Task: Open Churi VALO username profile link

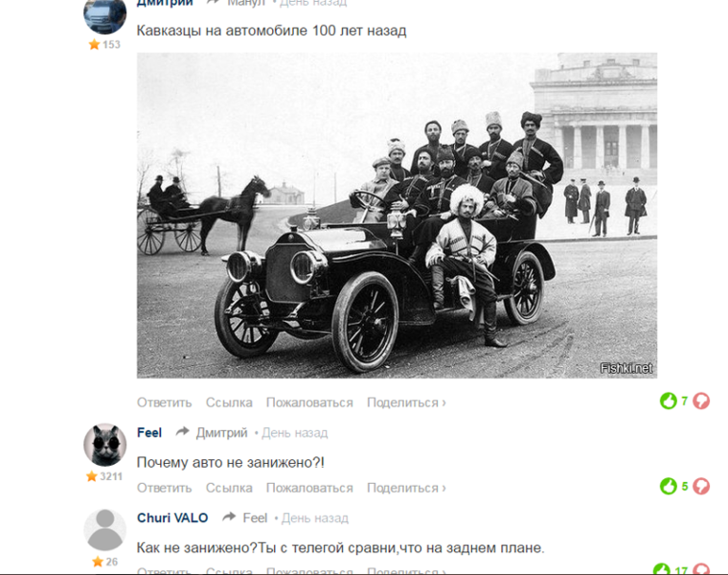Action: pos(172,517)
